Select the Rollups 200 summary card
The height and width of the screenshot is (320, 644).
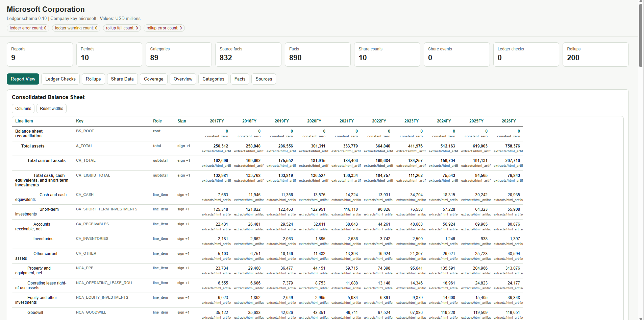click(596, 54)
